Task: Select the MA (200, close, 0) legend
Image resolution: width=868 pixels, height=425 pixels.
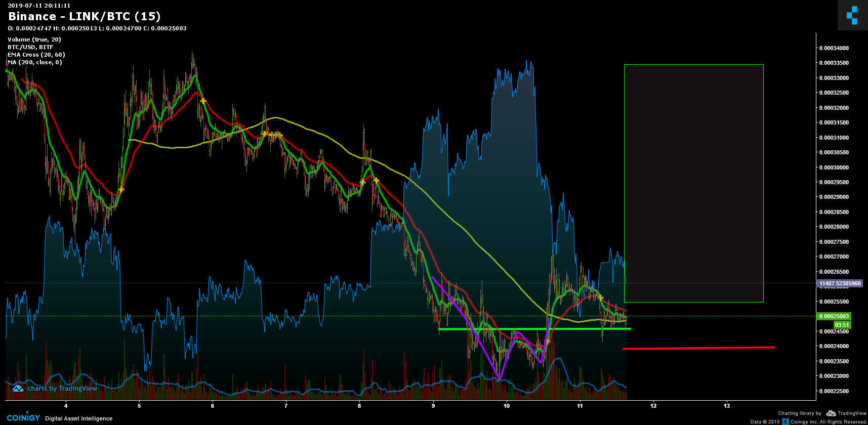Action: click(35, 62)
